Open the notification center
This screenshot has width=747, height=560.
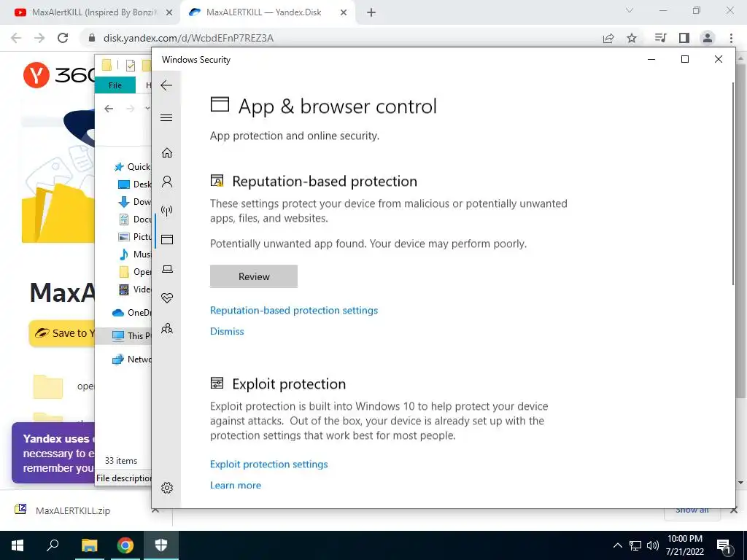(x=724, y=545)
